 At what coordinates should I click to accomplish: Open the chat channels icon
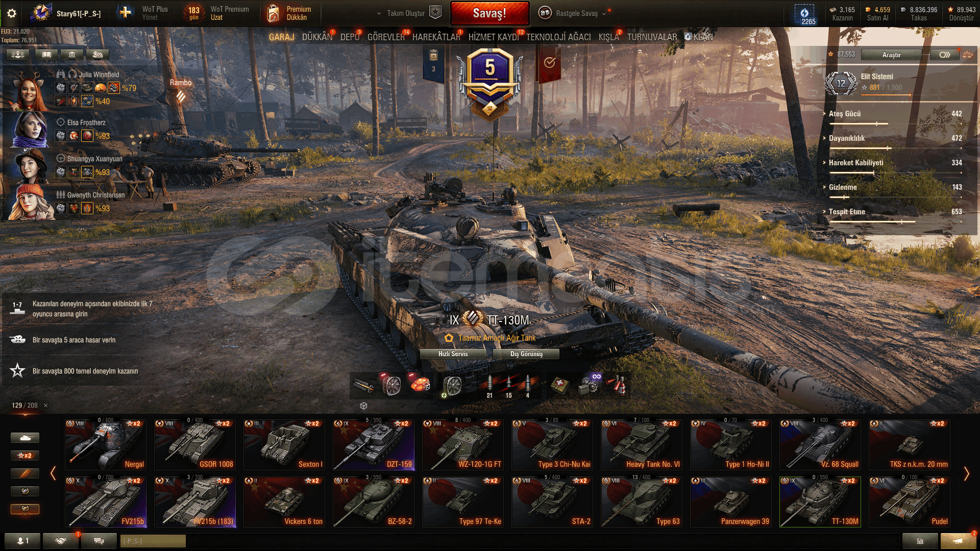click(99, 540)
